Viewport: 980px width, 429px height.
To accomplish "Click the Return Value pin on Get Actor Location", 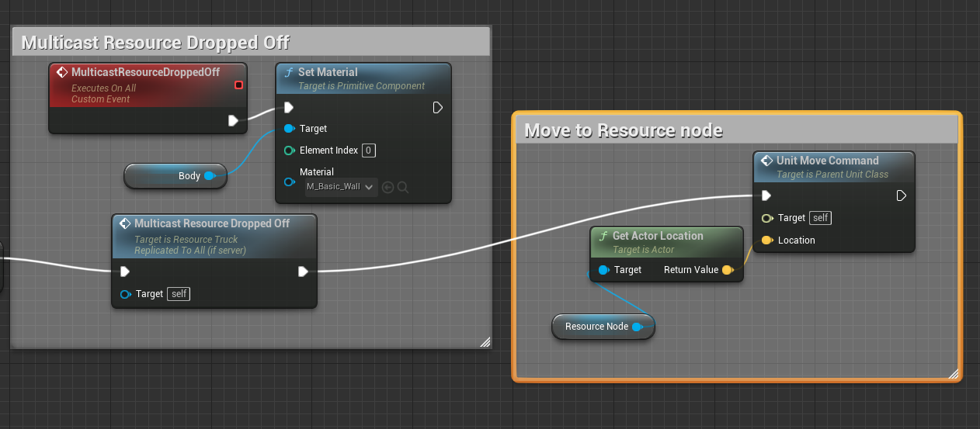I will pyautogui.click(x=728, y=270).
